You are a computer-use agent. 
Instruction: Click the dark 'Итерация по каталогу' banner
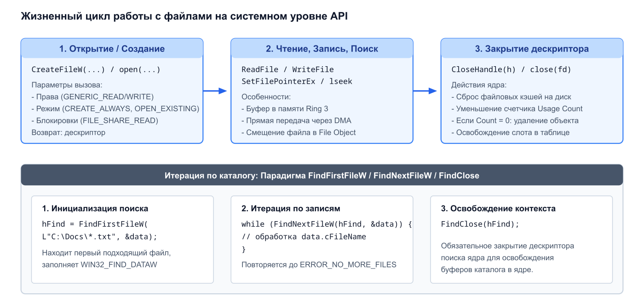point(322,176)
